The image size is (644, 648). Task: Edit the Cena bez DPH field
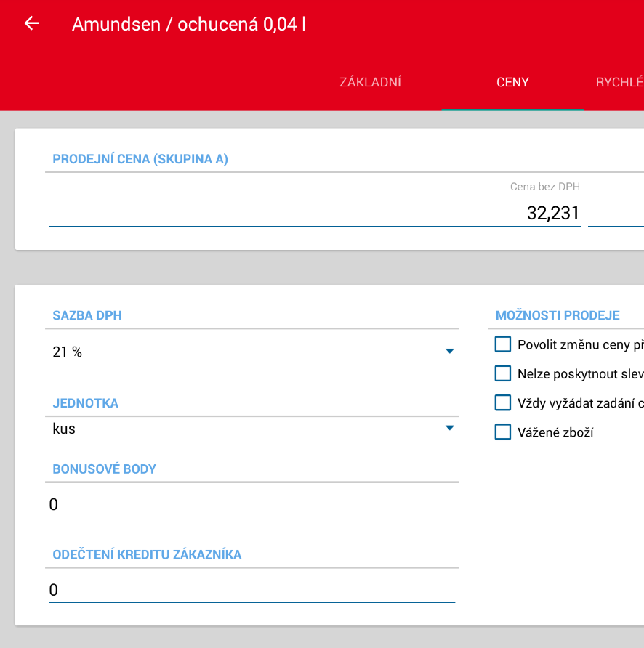pos(314,214)
